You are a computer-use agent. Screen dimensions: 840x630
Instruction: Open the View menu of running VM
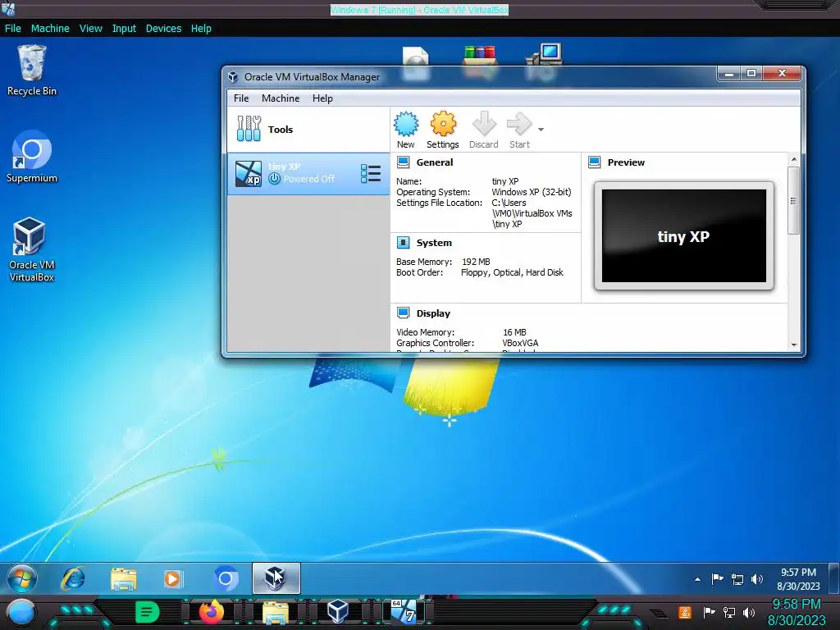point(90,29)
